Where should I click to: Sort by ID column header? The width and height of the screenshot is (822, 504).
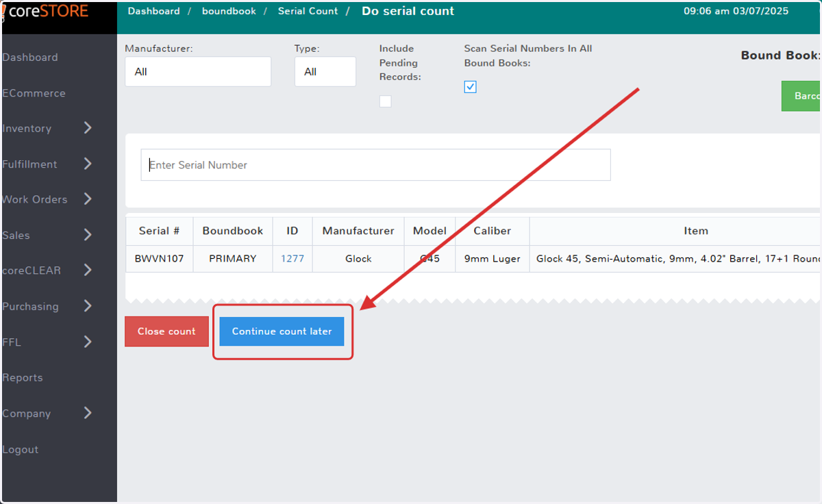292,231
